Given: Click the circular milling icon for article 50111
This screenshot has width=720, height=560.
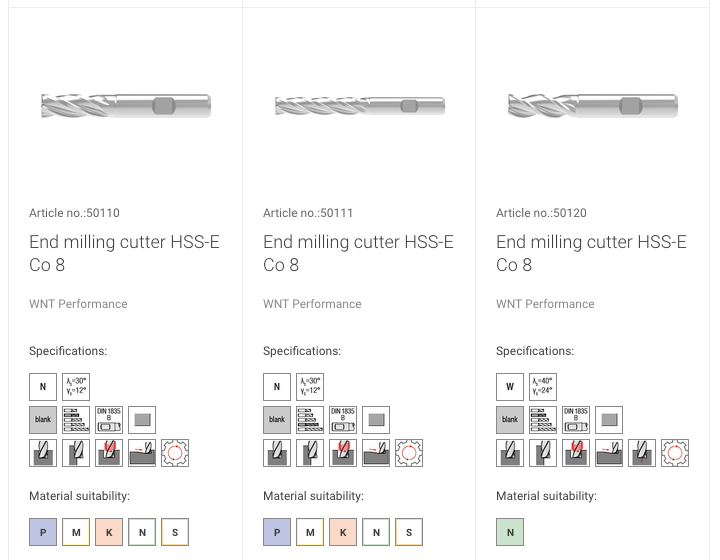Looking at the screenshot, I should pyautogui.click(x=409, y=453).
